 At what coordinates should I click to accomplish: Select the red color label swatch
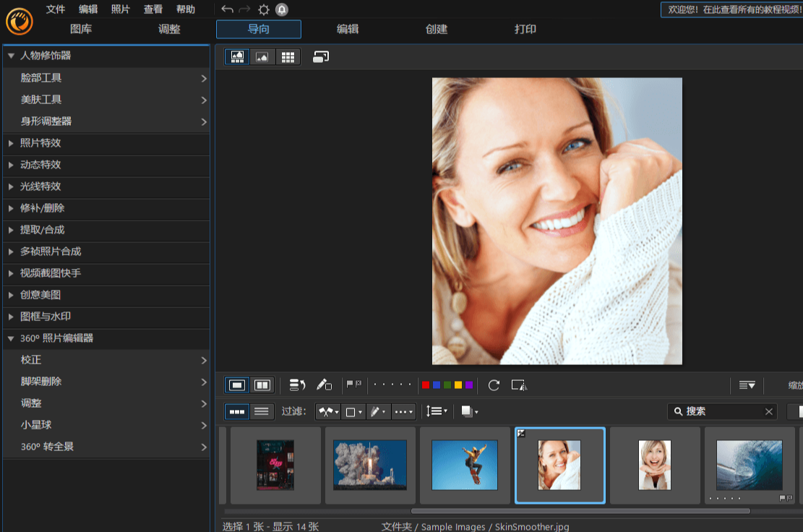coord(425,385)
